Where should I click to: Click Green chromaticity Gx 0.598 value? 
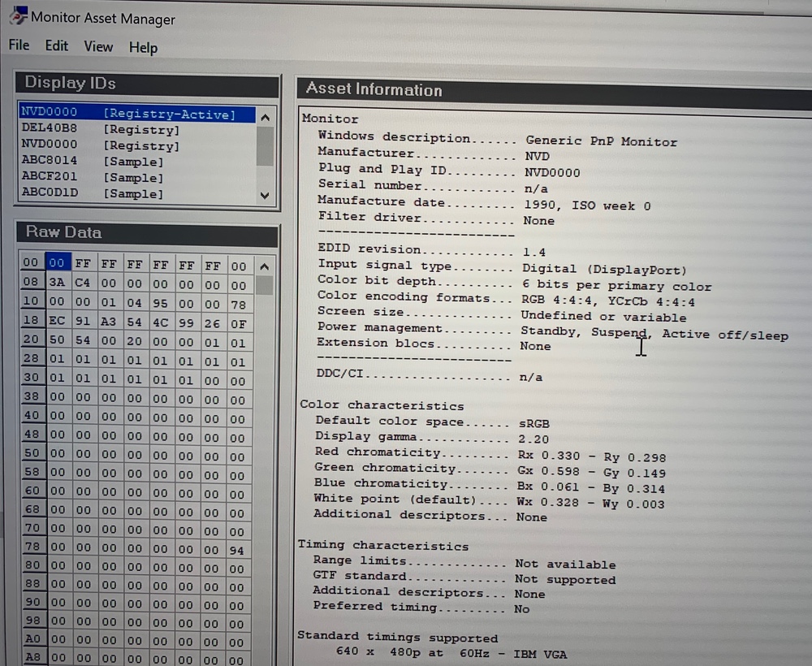click(548, 471)
